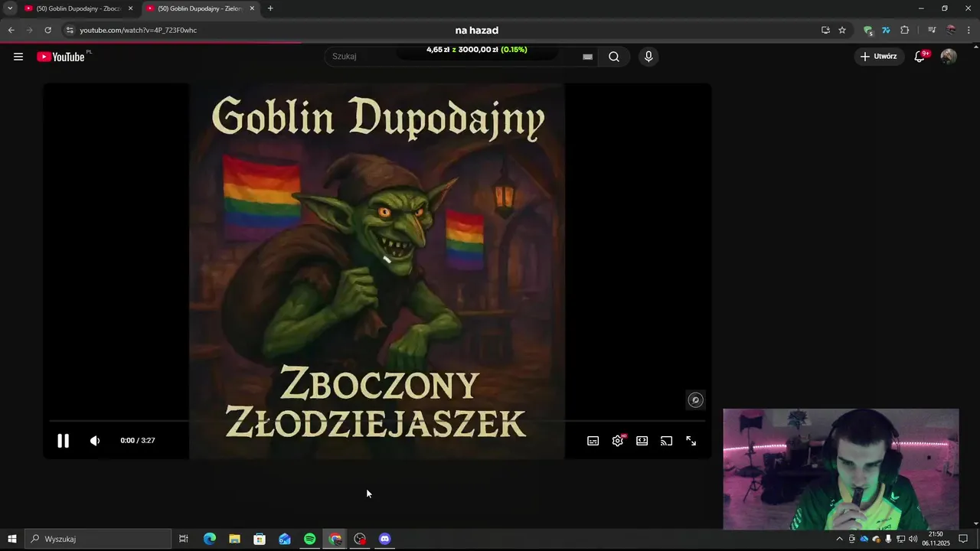This screenshot has width=980, height=551.
Task: Expand the tab search dropdown arrow
Action: pos(10,8)
